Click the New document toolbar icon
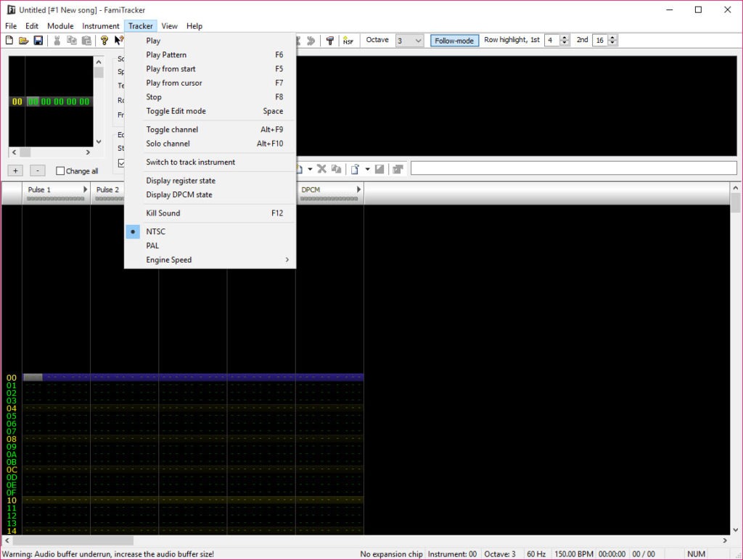Image resolution: width=743 pixels, height=560 pixels. click(x=9, y=41)
